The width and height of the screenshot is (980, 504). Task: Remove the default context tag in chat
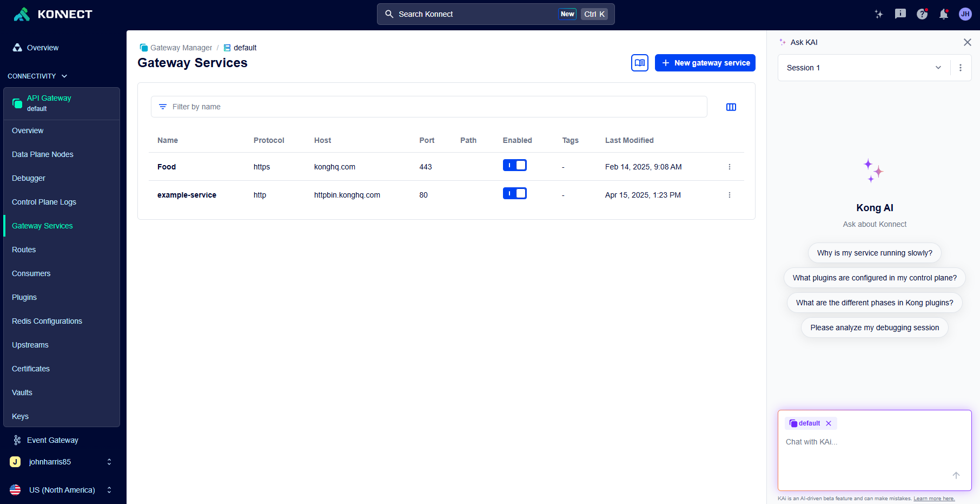pos(828,423)
